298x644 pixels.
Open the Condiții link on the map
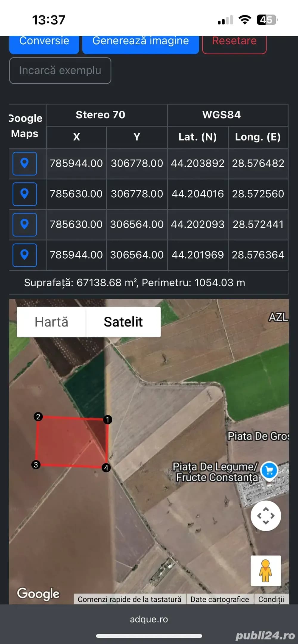[271, 599]
